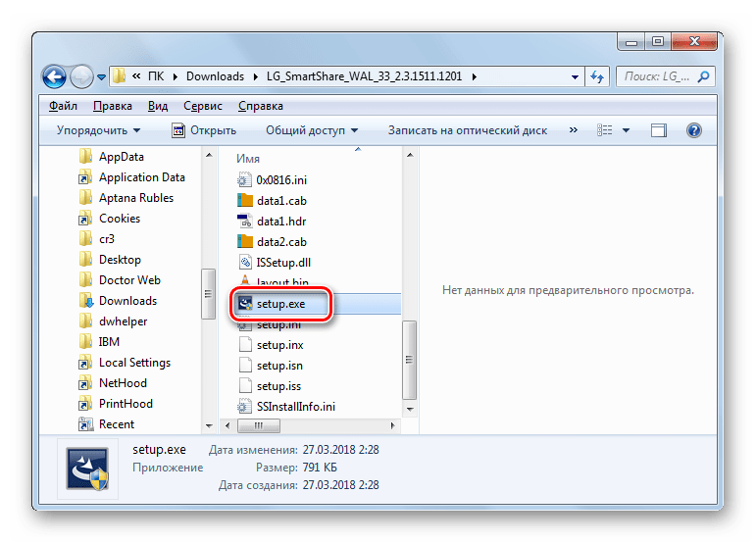Select the Aptana Rubles folder
Screen dimensions: 756x543
(136, 198)
